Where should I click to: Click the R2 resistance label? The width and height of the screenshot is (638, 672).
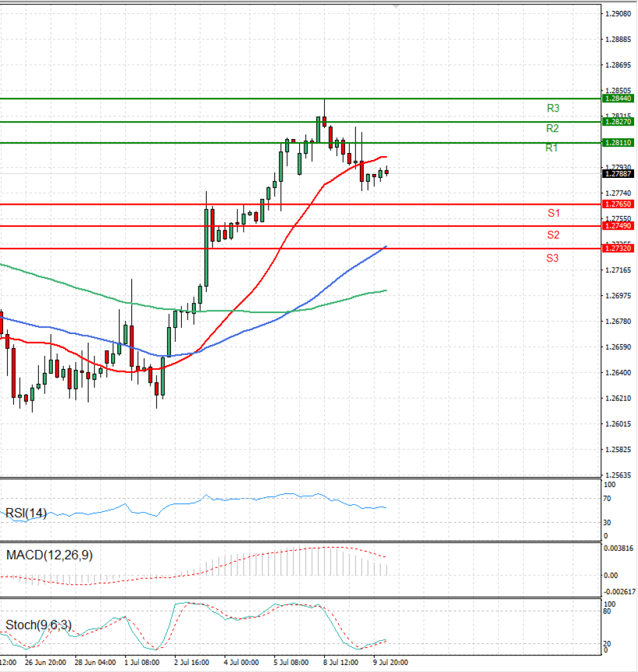coord(553,128)
